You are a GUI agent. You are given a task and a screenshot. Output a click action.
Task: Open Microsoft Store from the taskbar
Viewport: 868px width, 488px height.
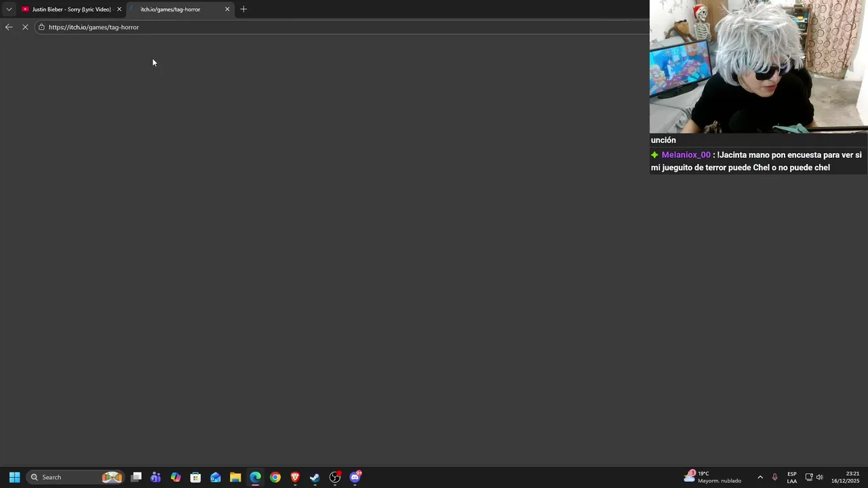195,477
